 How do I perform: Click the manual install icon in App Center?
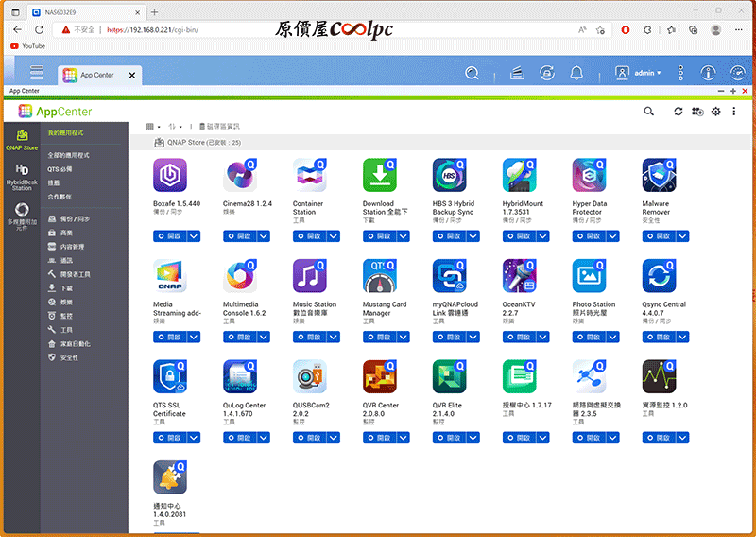(697, 112)
